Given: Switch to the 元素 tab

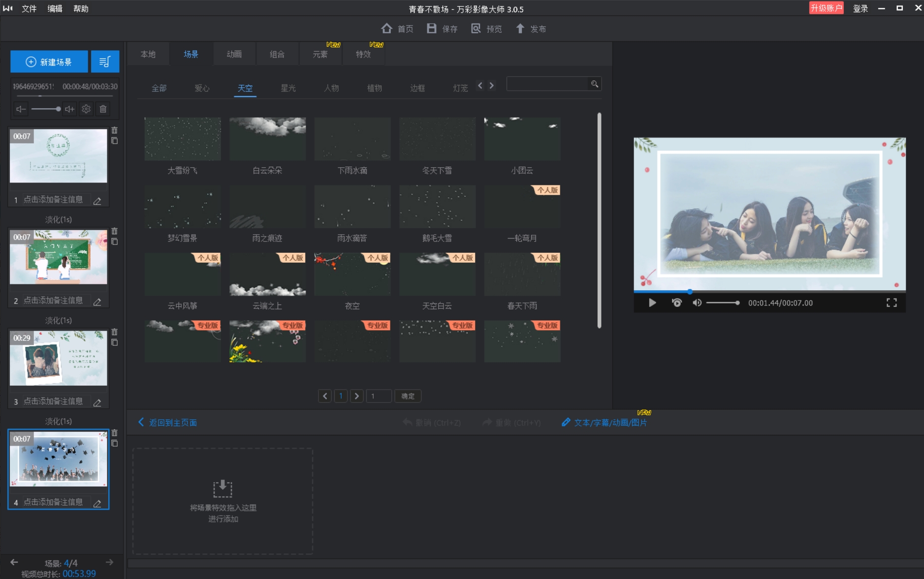Looking at the screenshot, I should [320, 54].
